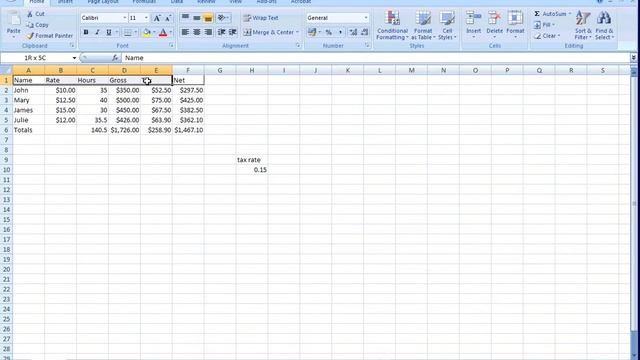This screenshot has height=360, width=640.
Task: Click the Decrease Indent icon
Action: pos(222,32)
